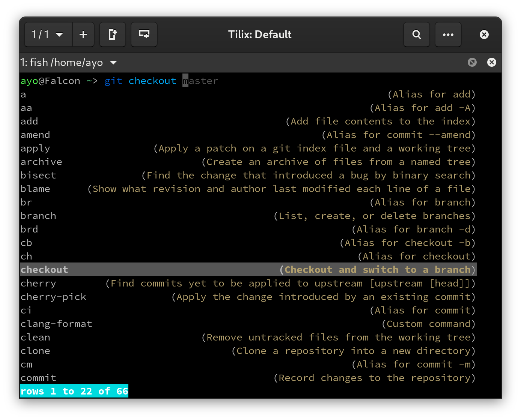Maximize the terminal pane icon

click(472, 62)
